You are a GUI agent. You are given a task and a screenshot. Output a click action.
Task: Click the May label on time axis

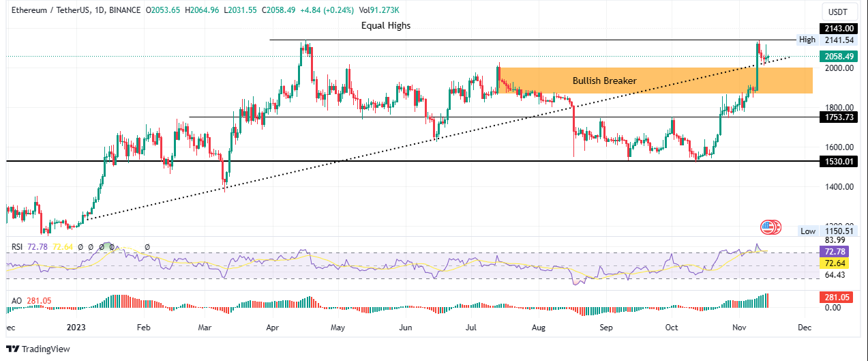pos(339,328)
